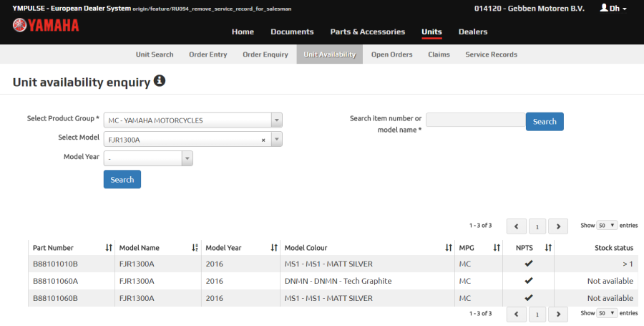Click part number B88101060B
The height and width of the screenshot is (326, 644).
55,299
